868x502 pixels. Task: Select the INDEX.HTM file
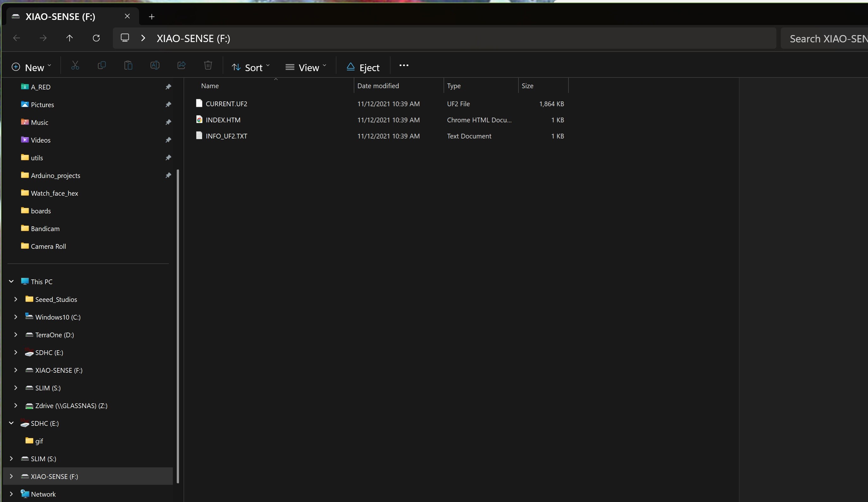(223, 120)
